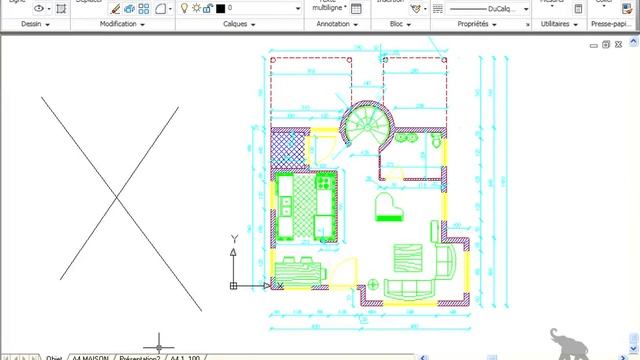Restore the drawing window
This screenshot has height=360, width=640.
coord(606,44)
